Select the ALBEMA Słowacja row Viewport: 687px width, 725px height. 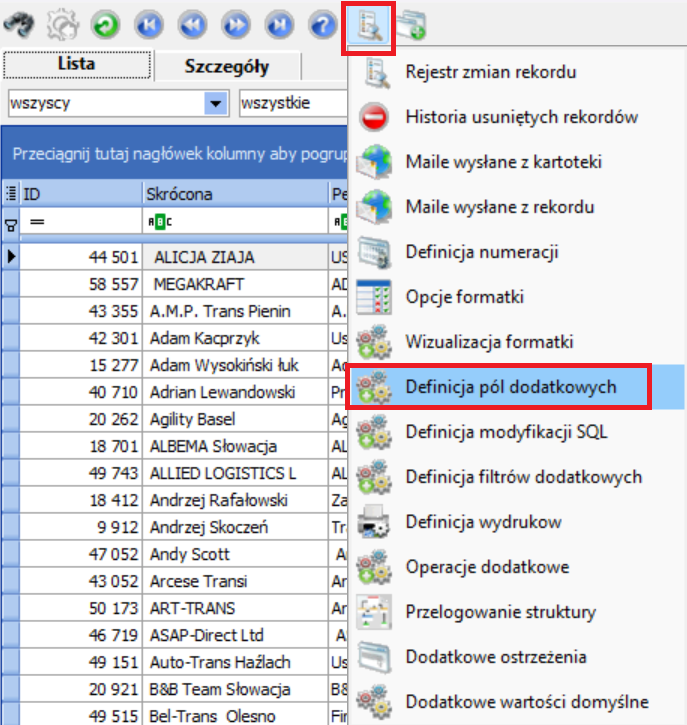pyautogui.click(x=175, y=446)
